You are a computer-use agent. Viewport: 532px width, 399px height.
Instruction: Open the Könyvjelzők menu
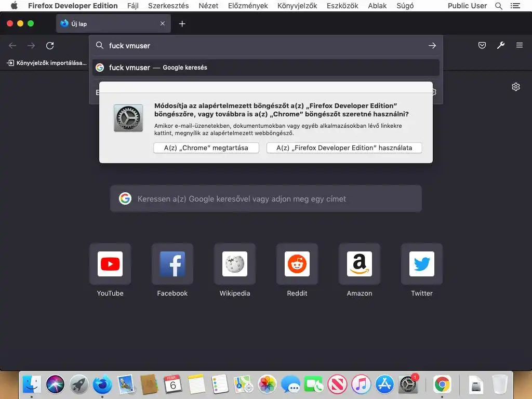297,6
